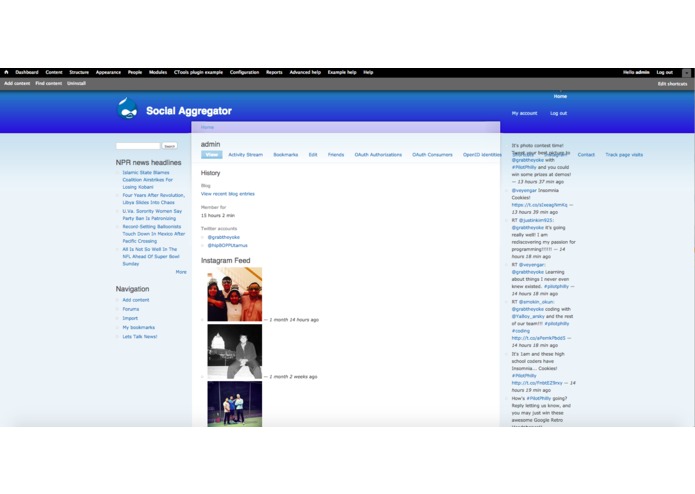
Task: Open the OpenID identities tab
Action: tap(482, 155)
